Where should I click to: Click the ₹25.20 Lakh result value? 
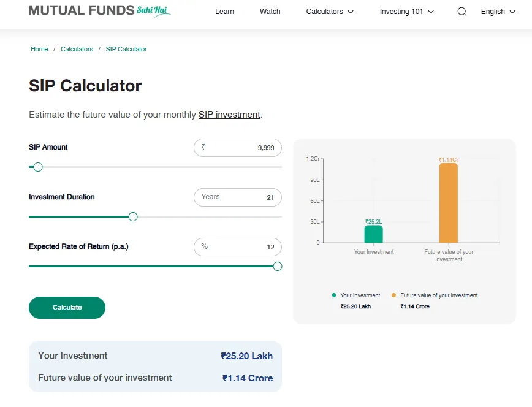[246, 356]
